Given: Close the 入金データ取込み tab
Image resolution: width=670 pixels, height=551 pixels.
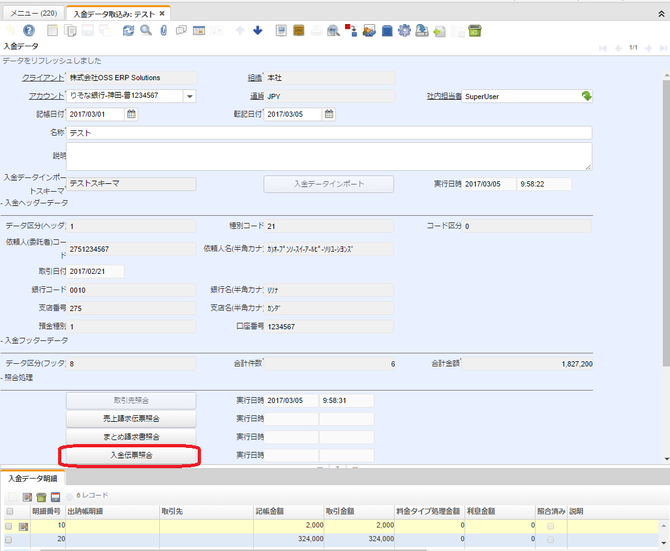Looking at the screenshot, I should click(162, 14).
